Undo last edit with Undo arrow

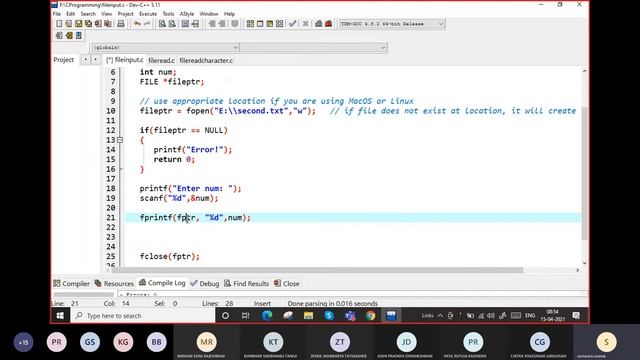tap(137, 24)
